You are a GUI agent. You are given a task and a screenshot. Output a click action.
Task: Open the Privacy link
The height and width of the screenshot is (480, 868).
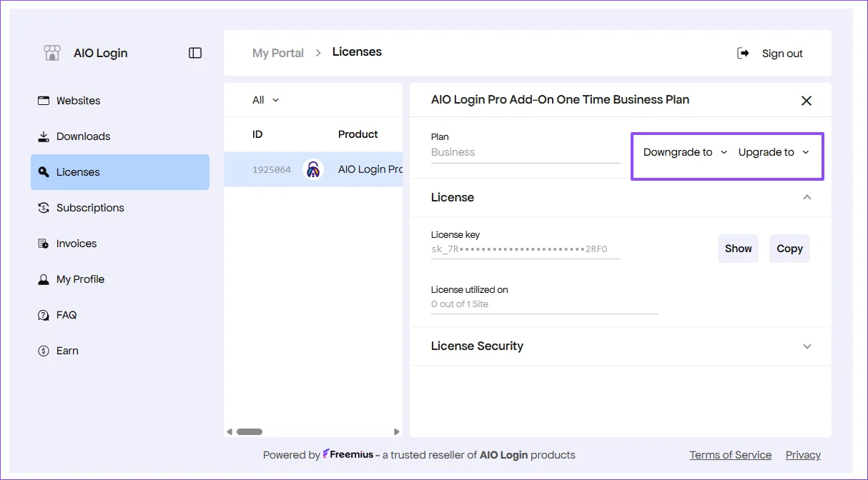pos(803,455)
